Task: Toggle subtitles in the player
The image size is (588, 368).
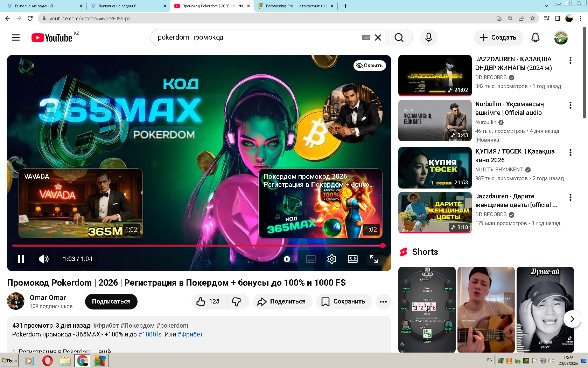Action: (311, 259)
